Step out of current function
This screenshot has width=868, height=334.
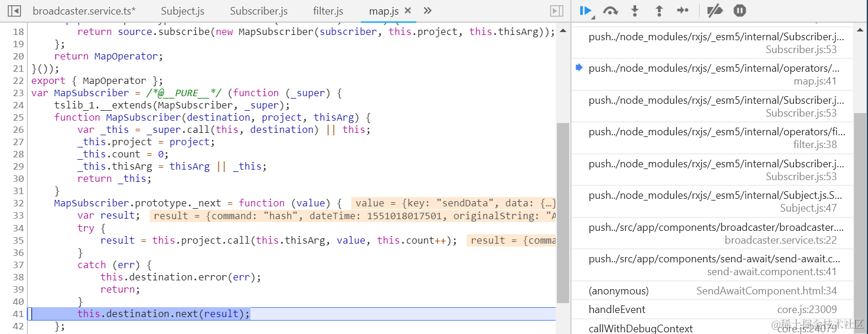point(659,10)
